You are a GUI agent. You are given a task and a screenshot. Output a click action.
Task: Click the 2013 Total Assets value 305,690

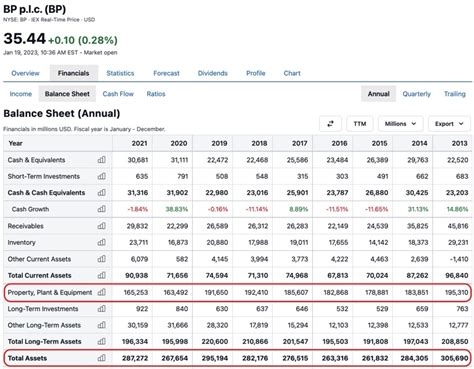pyautogui.click(x=455, y=358)
